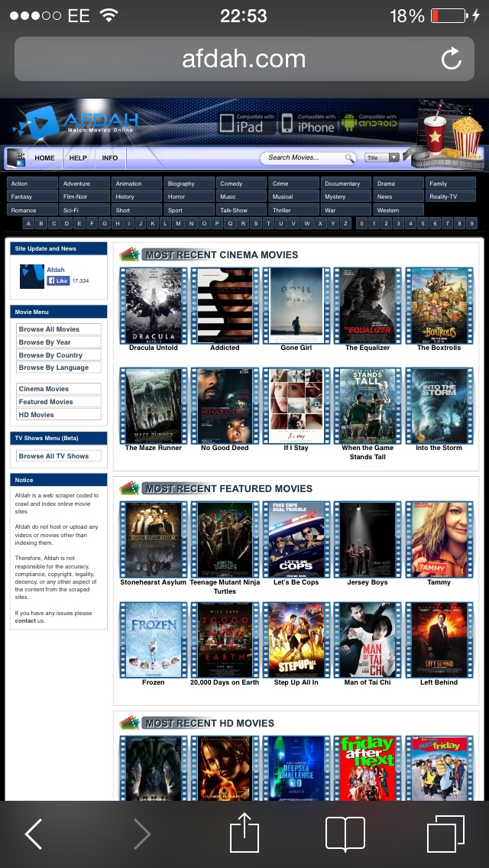489x868 pixels.
Task: Select the Thriller genre
Action: point(293,210)
